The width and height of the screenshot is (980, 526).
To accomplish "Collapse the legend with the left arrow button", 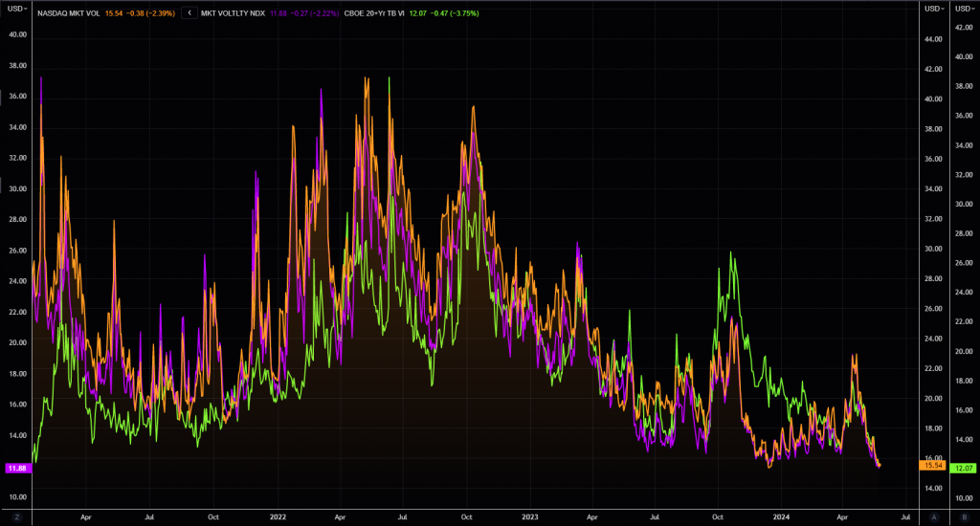I will (x=189, y=13).
